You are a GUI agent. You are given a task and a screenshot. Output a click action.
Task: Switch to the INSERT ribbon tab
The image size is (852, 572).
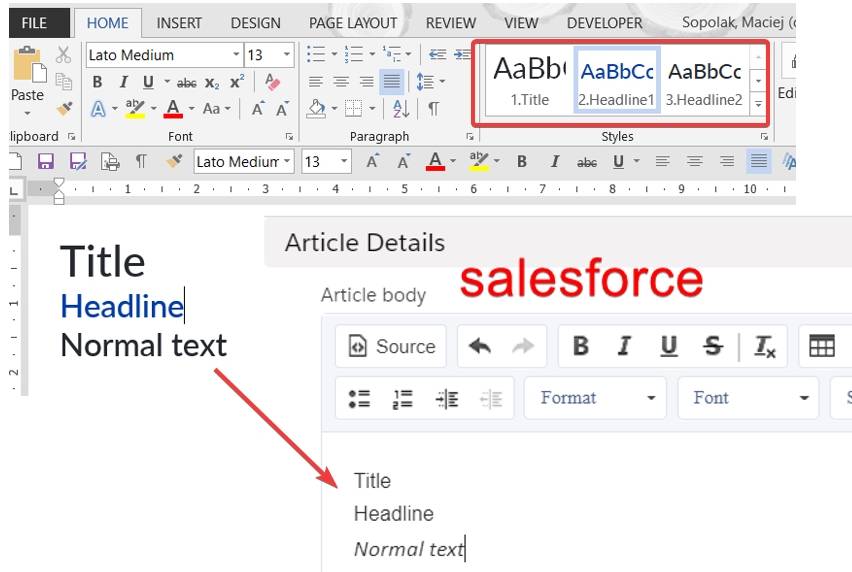[x=179, y=22]
